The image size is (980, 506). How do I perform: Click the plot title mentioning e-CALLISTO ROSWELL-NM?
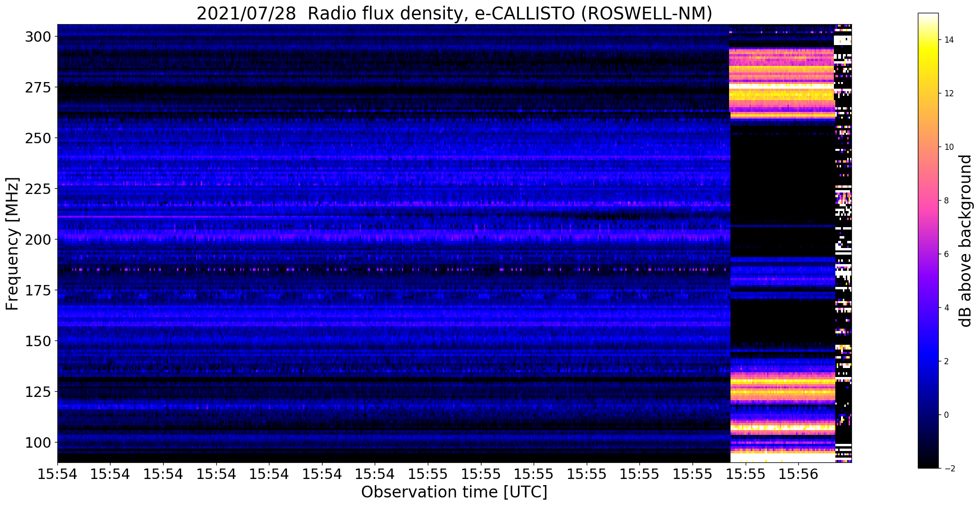454,13
